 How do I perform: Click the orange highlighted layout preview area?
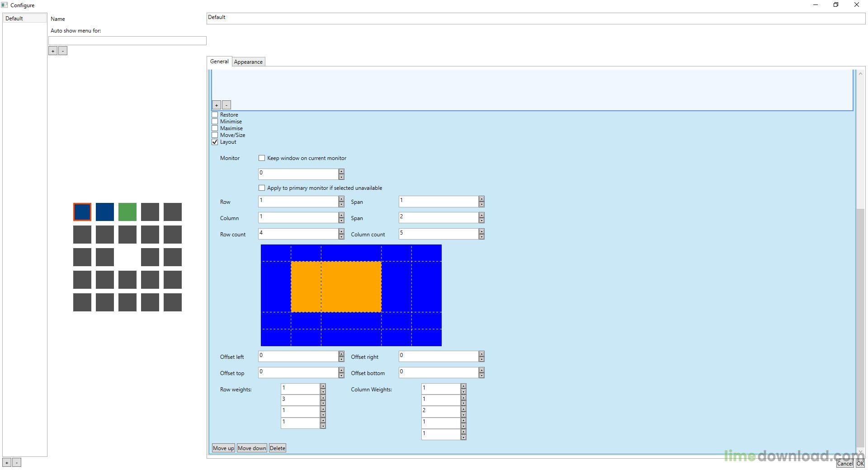pos(336,287)
